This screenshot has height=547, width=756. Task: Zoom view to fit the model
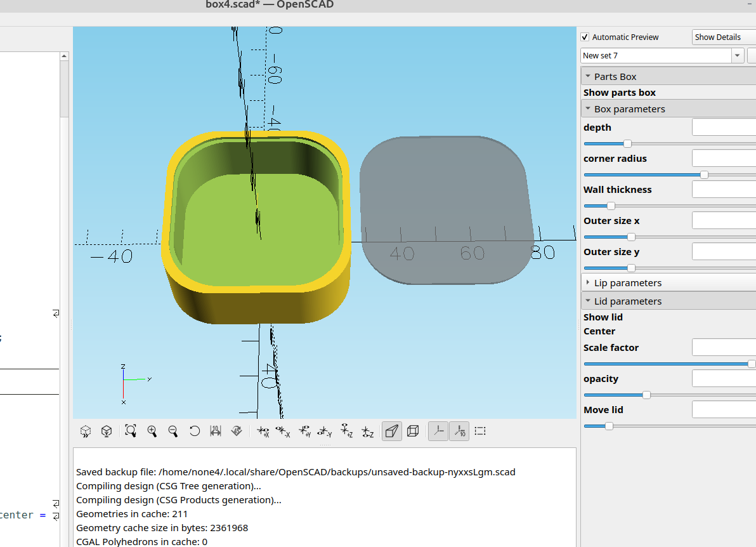pyautogui.click(x=131, y=431)
